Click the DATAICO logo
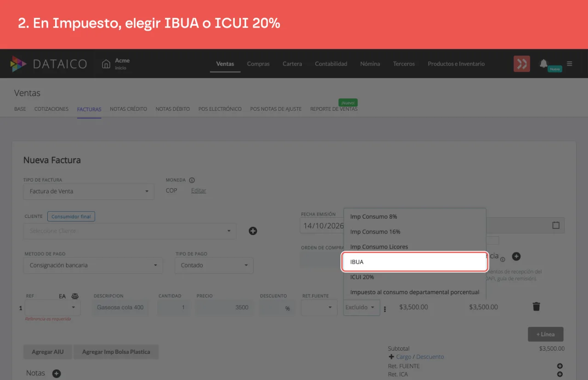The width and height of the screenshot is (588, 380). (x=49, y=64)
